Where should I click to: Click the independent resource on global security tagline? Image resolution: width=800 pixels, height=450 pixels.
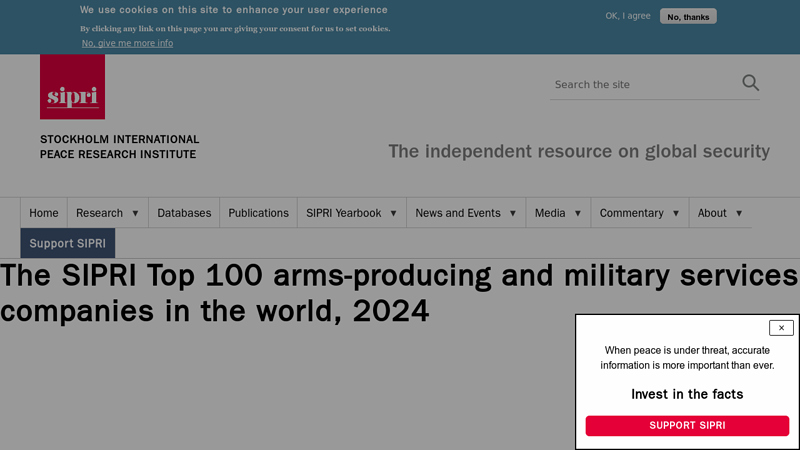click(x=579, y=151)
